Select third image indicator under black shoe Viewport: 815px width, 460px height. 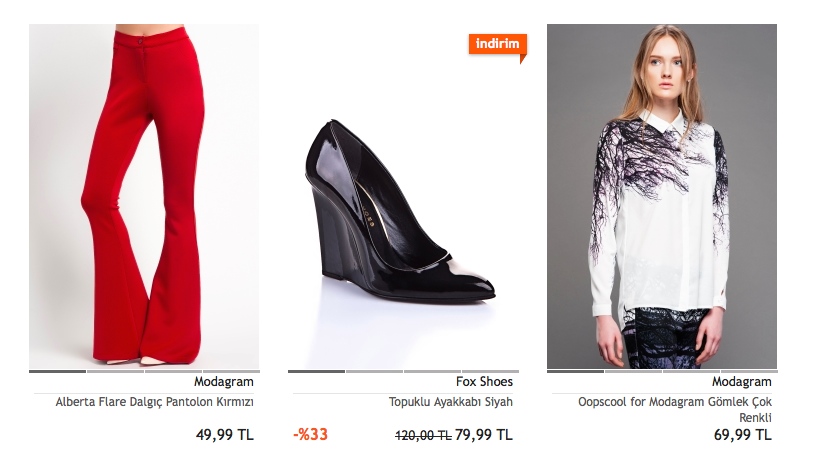(432, 371)
